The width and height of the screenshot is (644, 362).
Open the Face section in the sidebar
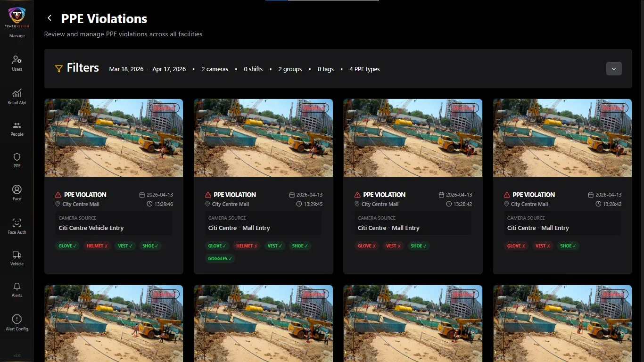click(17, 193)
